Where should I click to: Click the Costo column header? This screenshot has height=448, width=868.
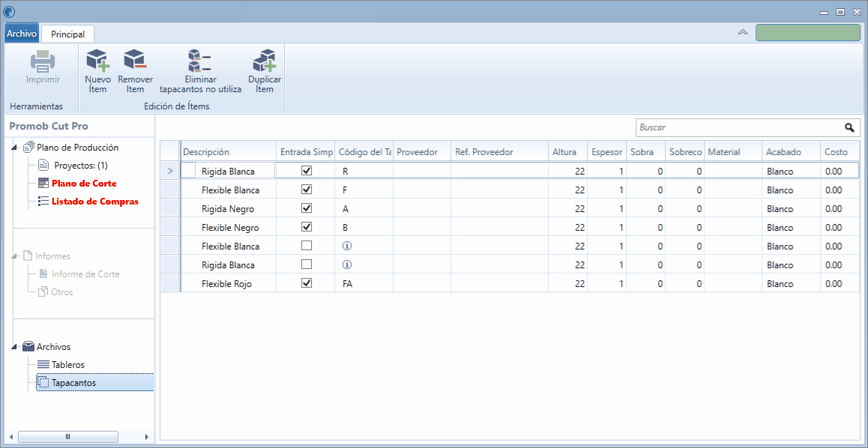[x=840, y=151]
